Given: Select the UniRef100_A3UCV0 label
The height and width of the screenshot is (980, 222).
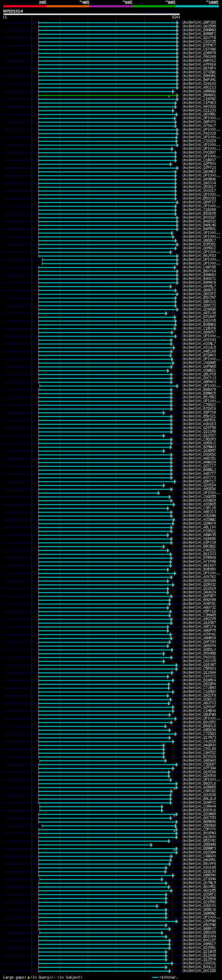Looking at the screenshot, I should [x=199, y=906].
